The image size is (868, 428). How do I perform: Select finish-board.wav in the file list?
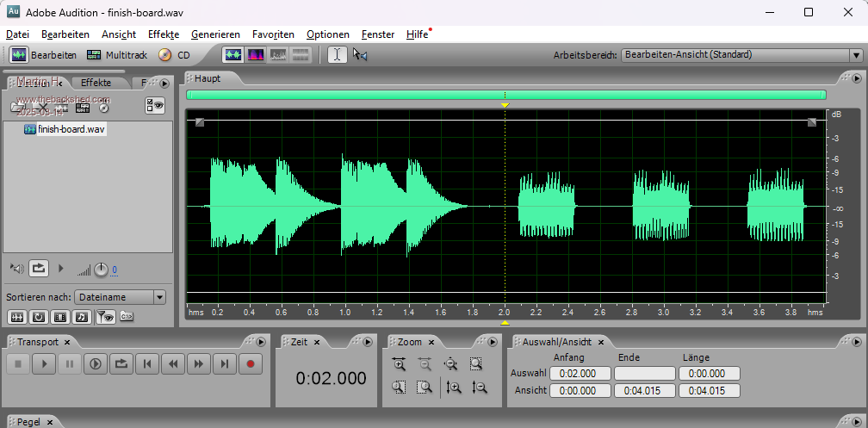pos(71,129)
